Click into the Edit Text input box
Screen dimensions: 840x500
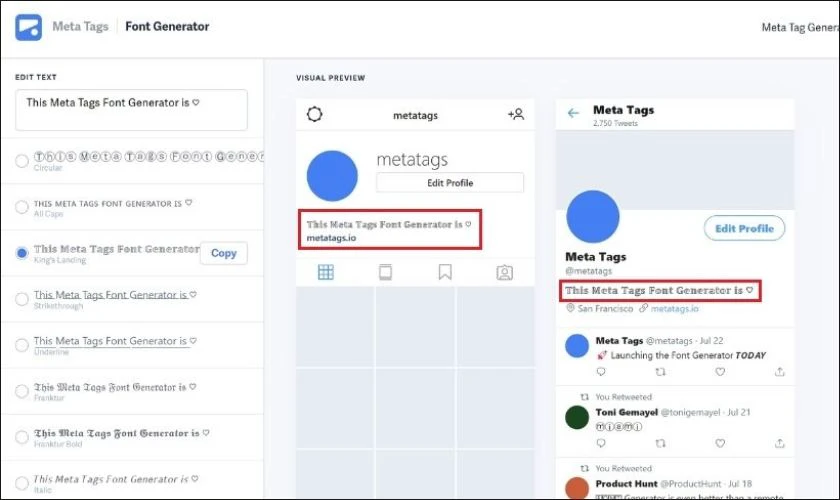(131, 110)
